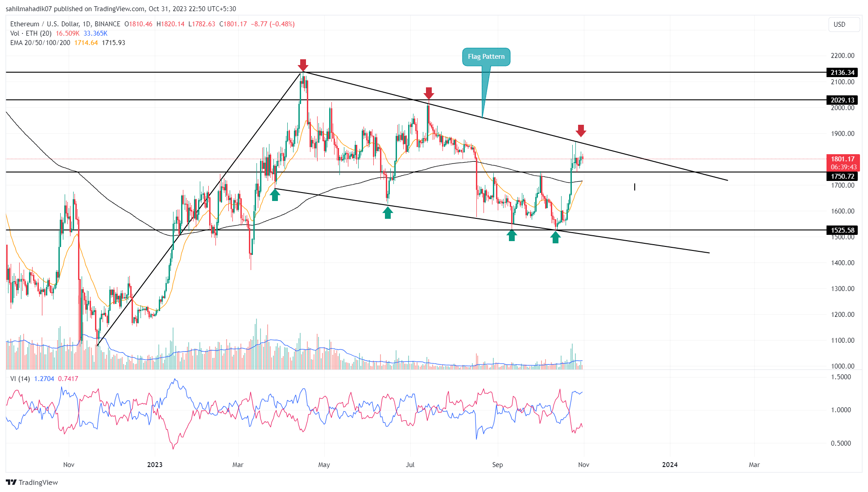
Task: Select the 1525.58 price level label
Action: [x=842, y=230]
